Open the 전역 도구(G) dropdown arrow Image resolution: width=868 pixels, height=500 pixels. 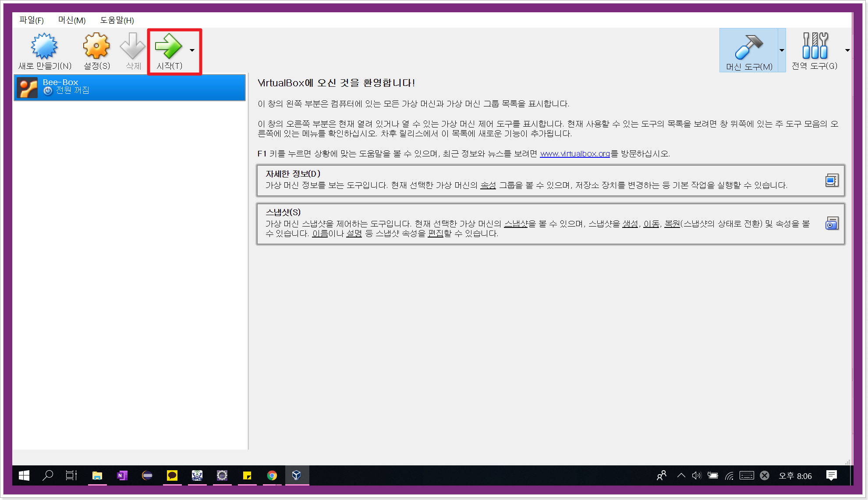(847, 50)
